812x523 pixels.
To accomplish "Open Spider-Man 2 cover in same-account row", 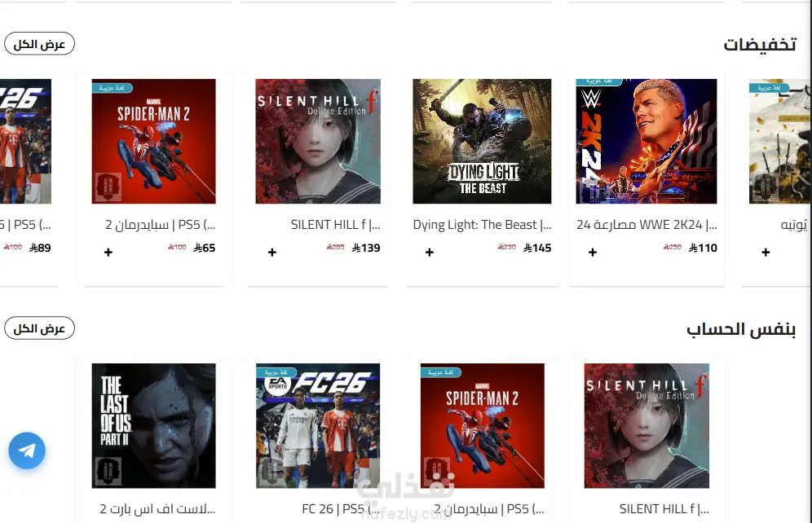I will [482, 426].
